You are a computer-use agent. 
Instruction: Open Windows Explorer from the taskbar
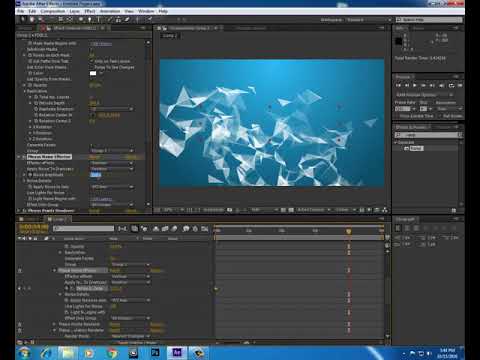(67, 353)
